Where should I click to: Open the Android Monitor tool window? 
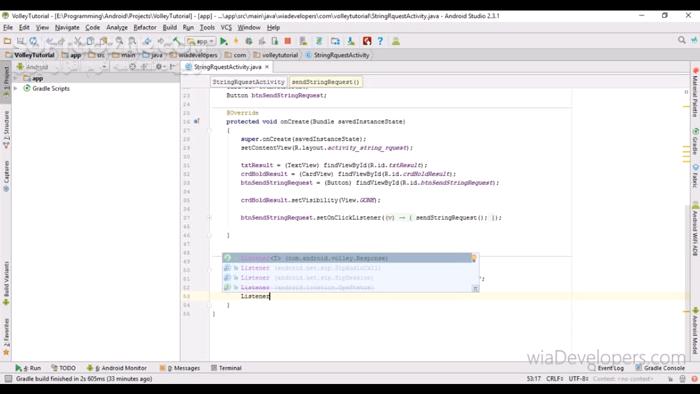click(117, 368)
